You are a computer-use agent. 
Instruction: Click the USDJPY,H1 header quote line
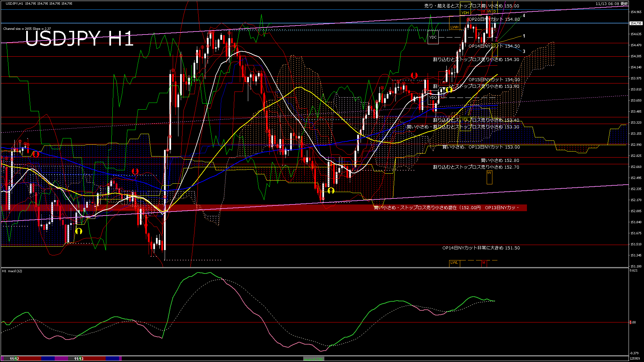(39, 4)
